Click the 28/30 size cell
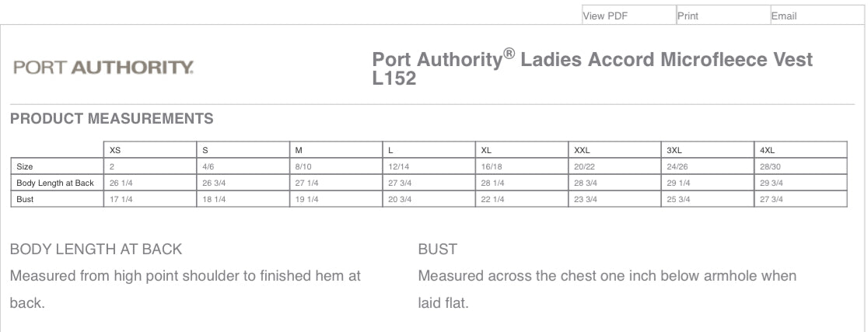The width and height of the screenshot is (868, 332). (771, 166)
